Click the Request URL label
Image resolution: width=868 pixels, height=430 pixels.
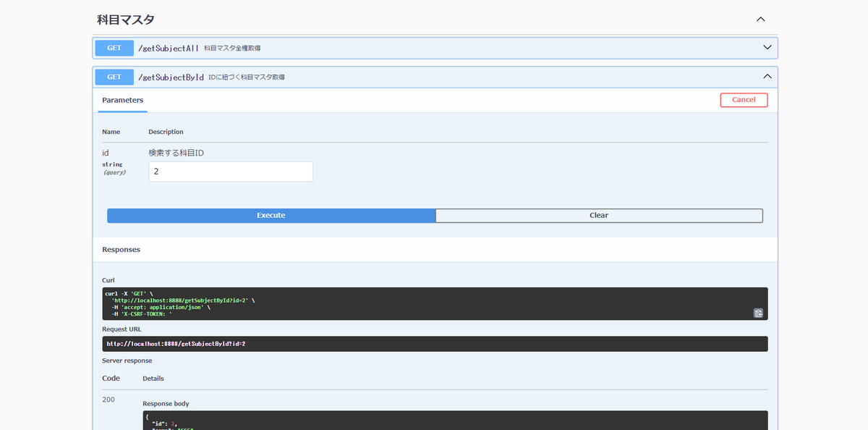(x=122, y=329)
